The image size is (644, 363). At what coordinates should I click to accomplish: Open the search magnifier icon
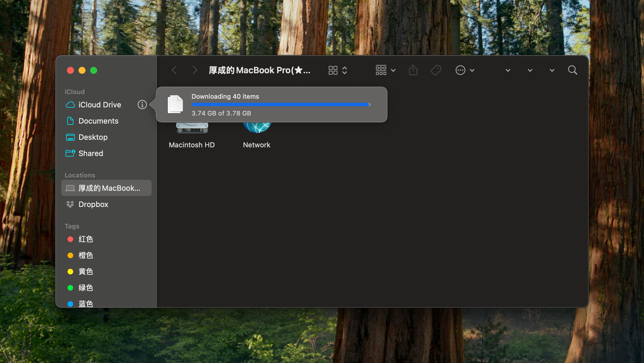tap(572, 70)
